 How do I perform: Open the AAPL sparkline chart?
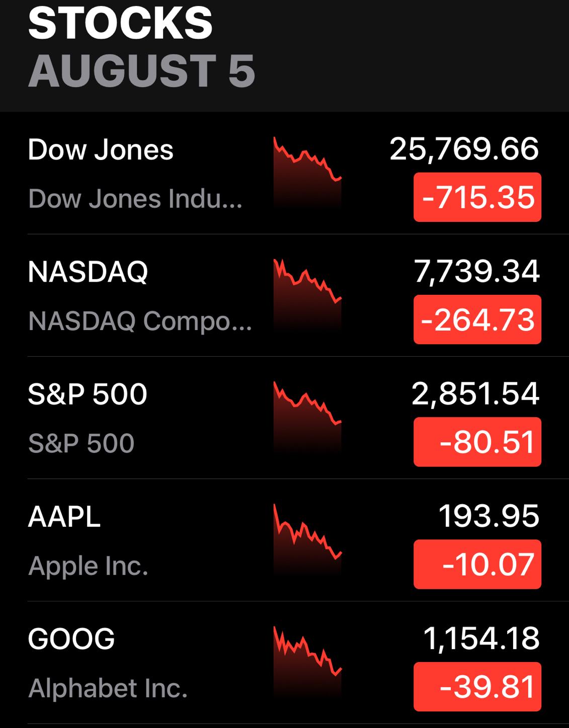[307, 538]
